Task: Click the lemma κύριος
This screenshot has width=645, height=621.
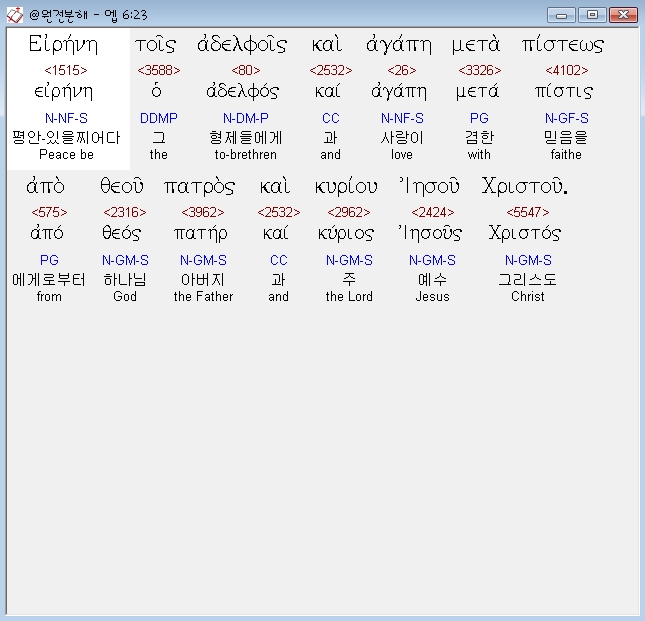Action: (x=346, y=233)
